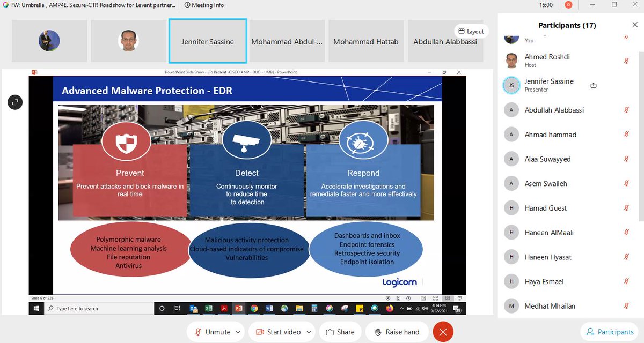Viewport: 644px width, 343px height.
Task: Click the JS avatar of Jennifer Sassine
Action: (511, 85)
